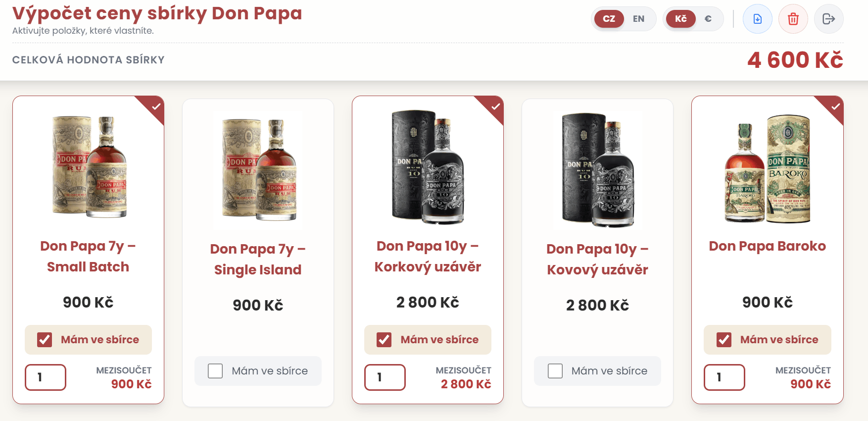The height and width of the screenshot is (421, 868).
Task: Switch currency to euro
Action: (708, 19)
